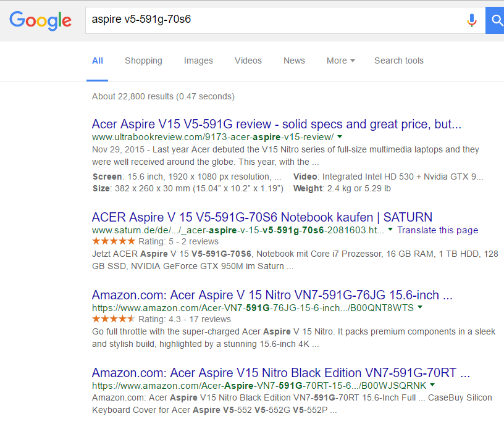Image resolution: width=504 pixels, height=424 pixels.
Task: Click the blue search magnifier button
Action: [495, 20]
